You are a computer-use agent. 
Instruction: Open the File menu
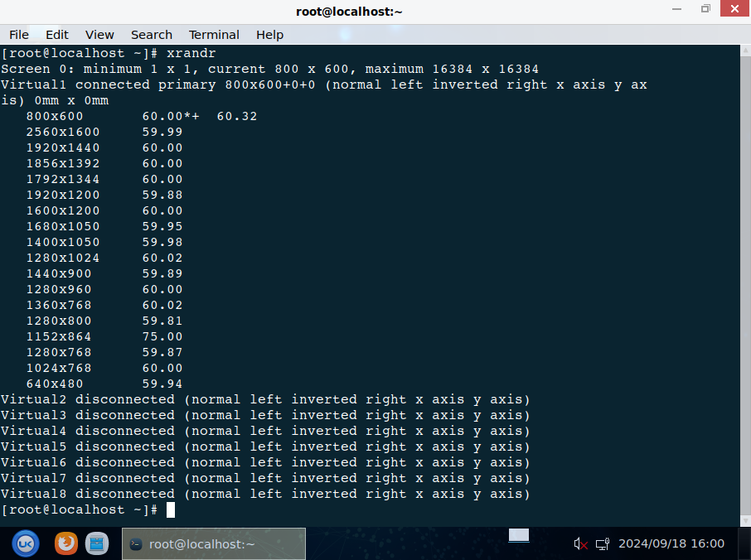18,35
